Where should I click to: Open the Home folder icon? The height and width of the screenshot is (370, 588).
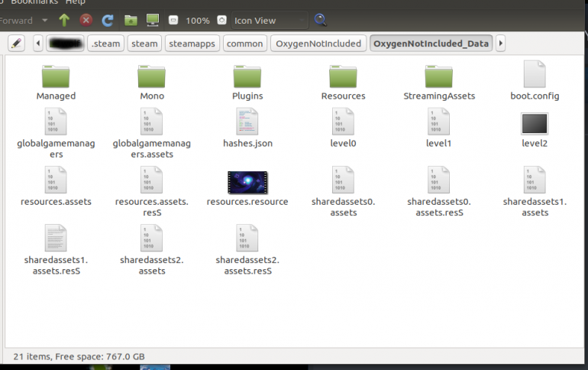131,21
